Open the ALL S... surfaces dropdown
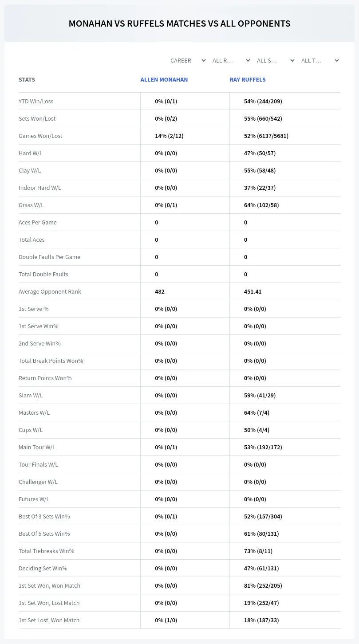Screen dimensions: 359x644 click(x=276, y=61)
